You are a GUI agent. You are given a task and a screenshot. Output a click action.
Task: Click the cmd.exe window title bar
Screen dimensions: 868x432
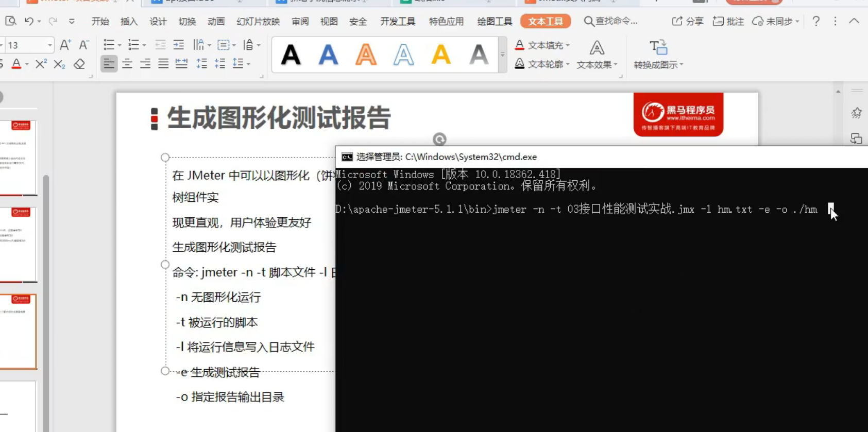click(602, 157)
